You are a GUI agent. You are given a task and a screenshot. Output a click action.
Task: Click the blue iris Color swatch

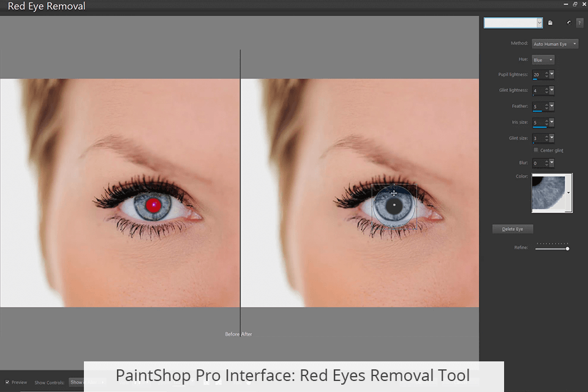549,193
